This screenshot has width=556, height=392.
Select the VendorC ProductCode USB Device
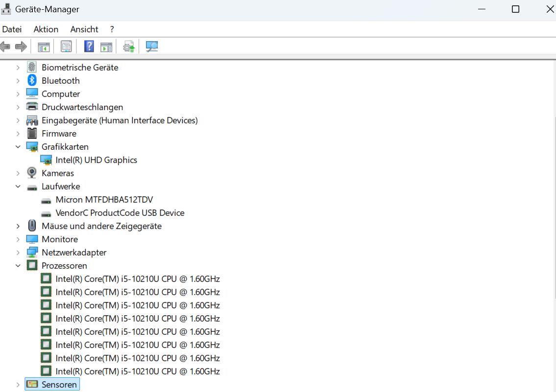click(x=120, y=213)
